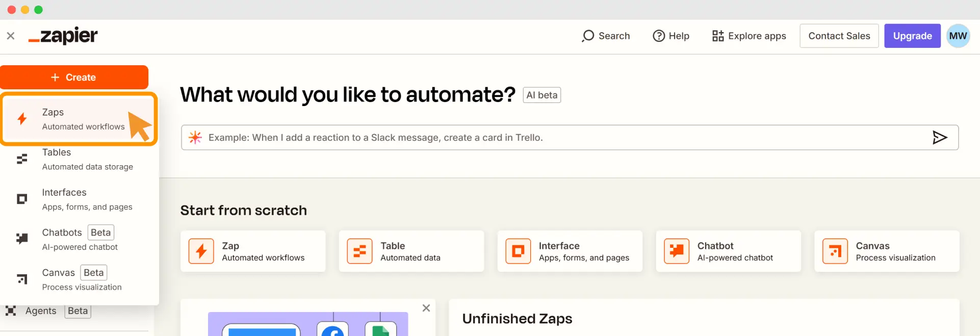Click the question mark Help icon
The height and width of the screenshot is (336, 980).
(659, 36)
